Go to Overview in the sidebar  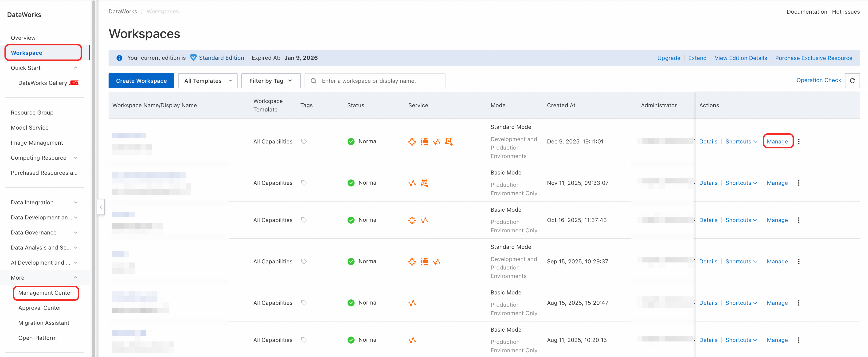click(x=23, y=38)
